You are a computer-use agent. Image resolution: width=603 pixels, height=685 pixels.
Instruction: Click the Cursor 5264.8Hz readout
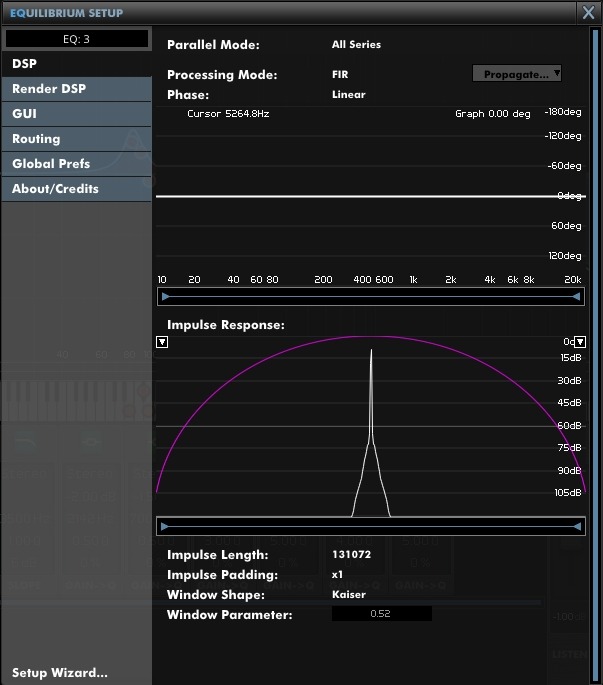click(x=228, y=114)
